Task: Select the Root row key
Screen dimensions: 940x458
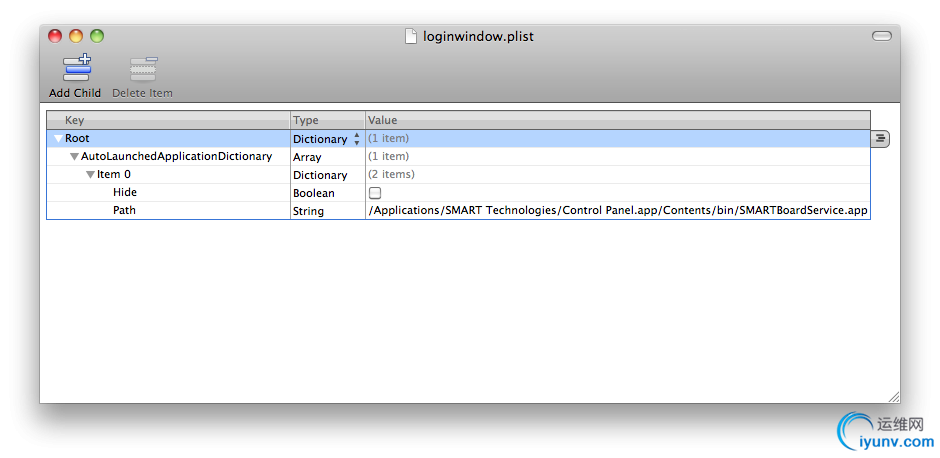Action: coord(77,138)
